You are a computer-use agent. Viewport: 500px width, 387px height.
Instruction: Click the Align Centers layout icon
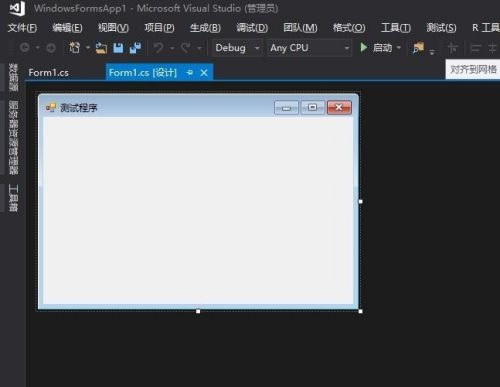(493, 48)
